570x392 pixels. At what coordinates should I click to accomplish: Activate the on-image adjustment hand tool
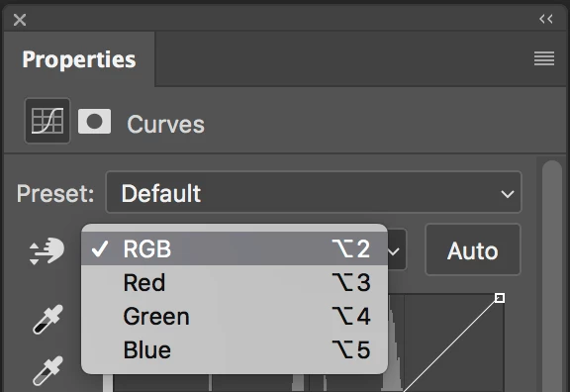pos(47,250)
